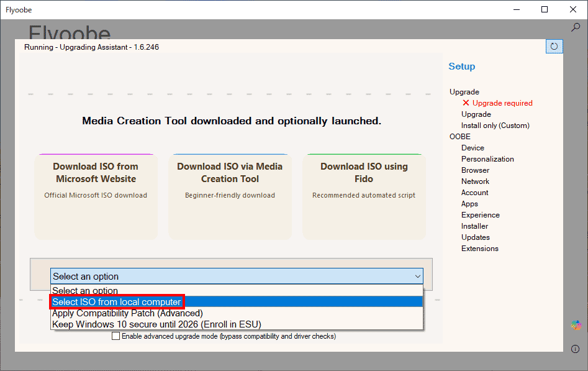Click Media Creation Tool downloaded message
This screenshot has width=588, height=371.
(232, 121)
